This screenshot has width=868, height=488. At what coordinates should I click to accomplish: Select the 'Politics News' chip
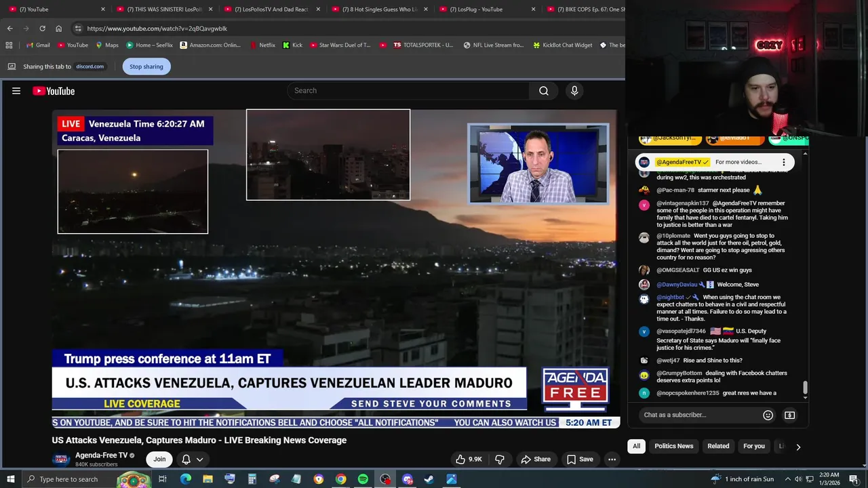click(674, 446)
